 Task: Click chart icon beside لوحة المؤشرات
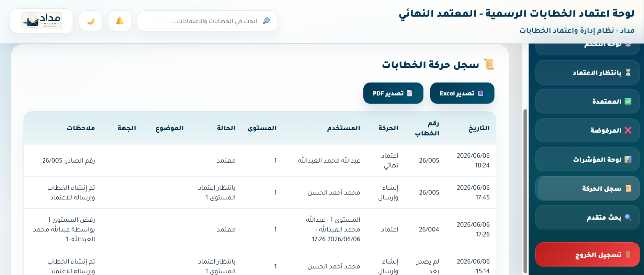tap(628, 159)
